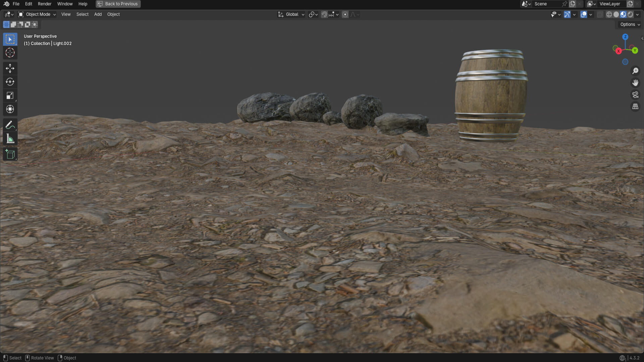Image resolution: width=644 pixels, height=362 pixels.
Task: Toggle viewport overlays display
Action: [584, 14]
